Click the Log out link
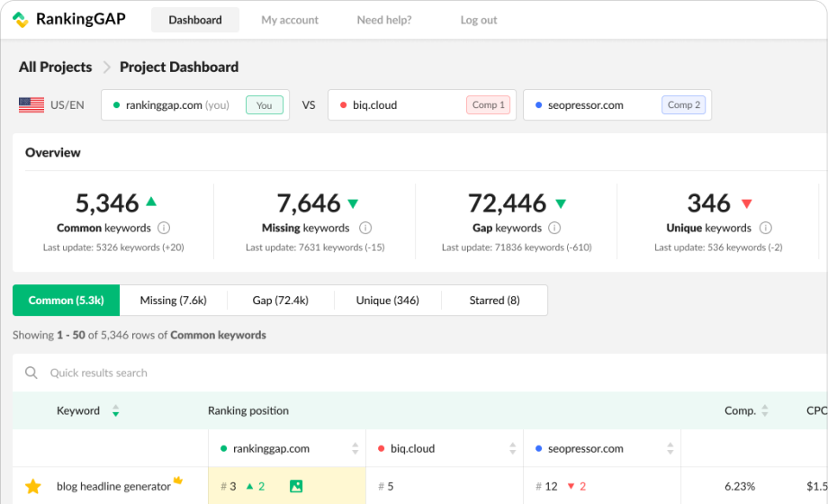The width and height of the screenshot is (828, 504). pyautogui.click(x=479, y=20)
